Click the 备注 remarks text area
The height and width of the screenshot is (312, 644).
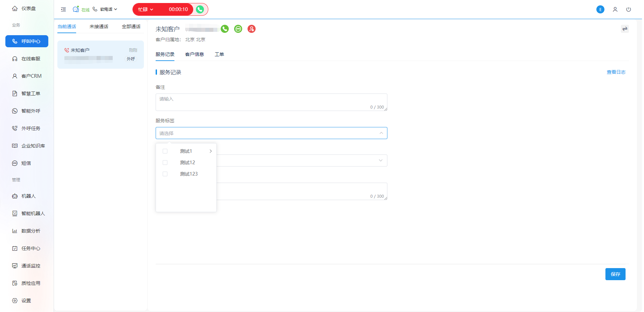(x=271, y=102)
